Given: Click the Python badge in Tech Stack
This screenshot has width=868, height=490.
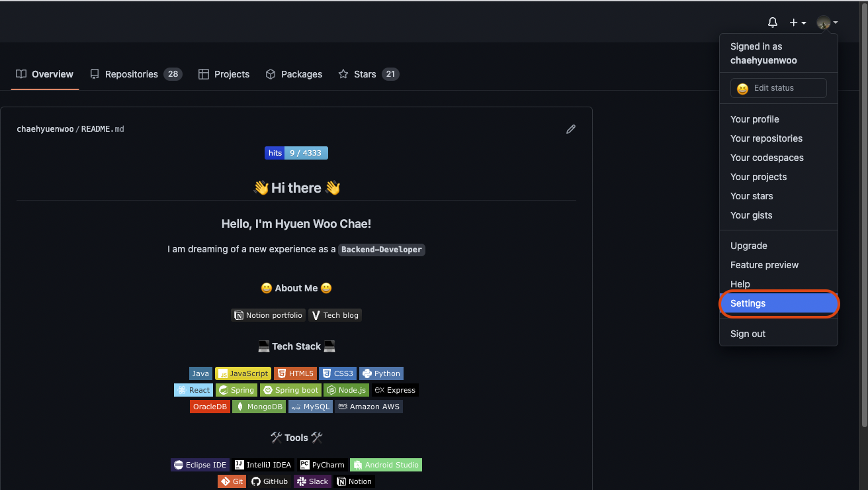Looking at the screenshot, I should click(381, 373).
